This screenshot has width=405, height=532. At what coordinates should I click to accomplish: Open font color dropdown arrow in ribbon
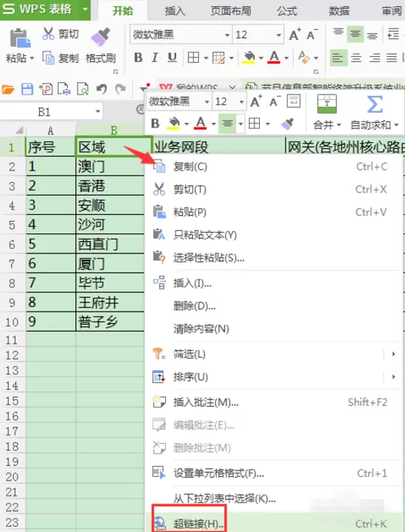click(287, 58)
